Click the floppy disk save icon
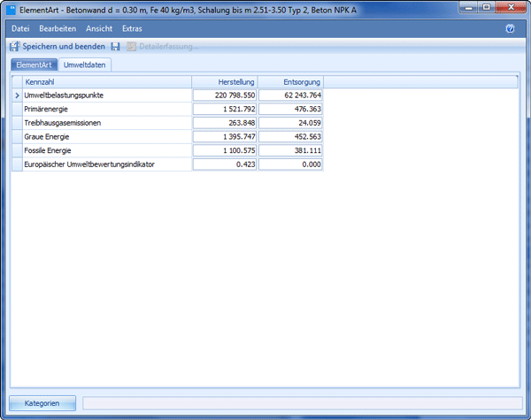 click(115, 47)
